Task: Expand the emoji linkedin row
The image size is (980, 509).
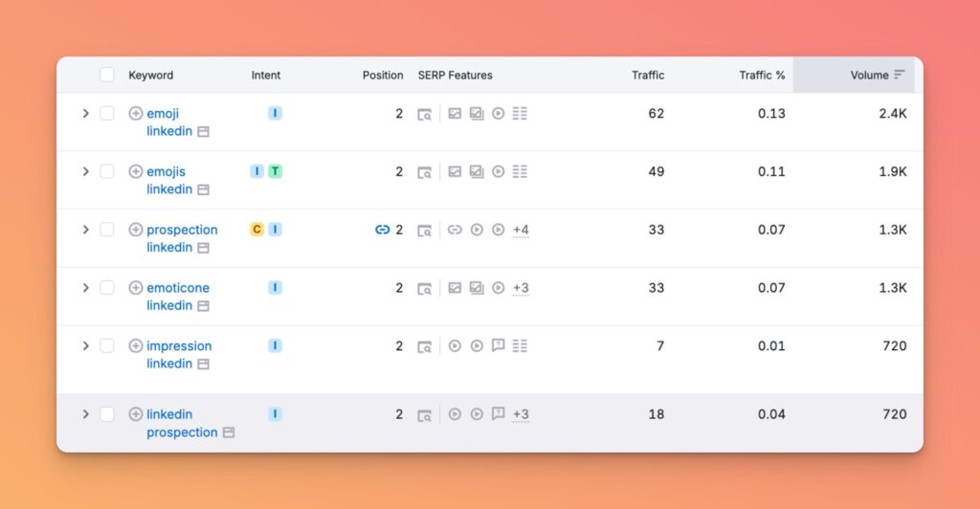Action: (85, 113)
